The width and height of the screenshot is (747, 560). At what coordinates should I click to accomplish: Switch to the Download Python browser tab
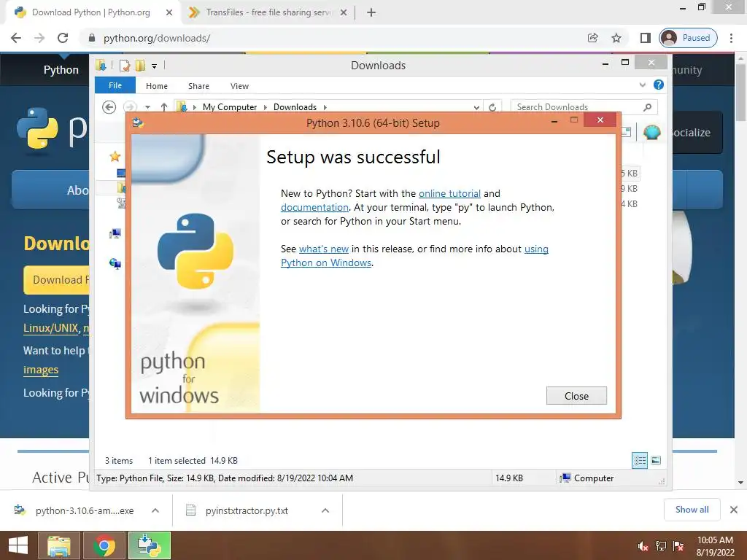pyautogui.click(x=90, y=12)
